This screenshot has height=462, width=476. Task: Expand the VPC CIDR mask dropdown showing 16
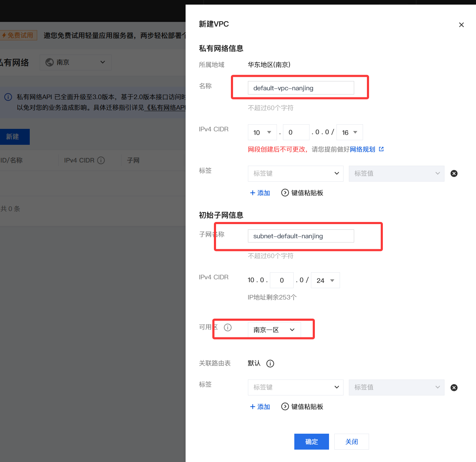tap(349, 132)
